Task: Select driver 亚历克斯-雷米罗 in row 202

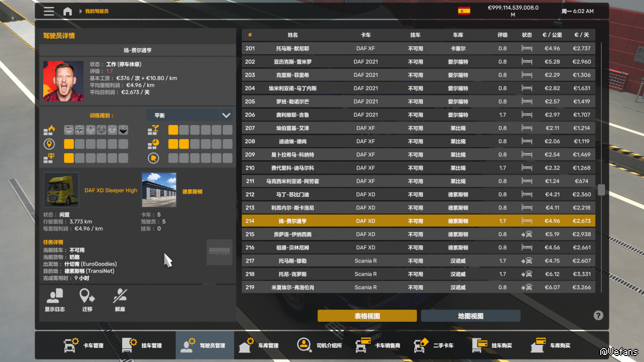Action: (x=418, y=62)
